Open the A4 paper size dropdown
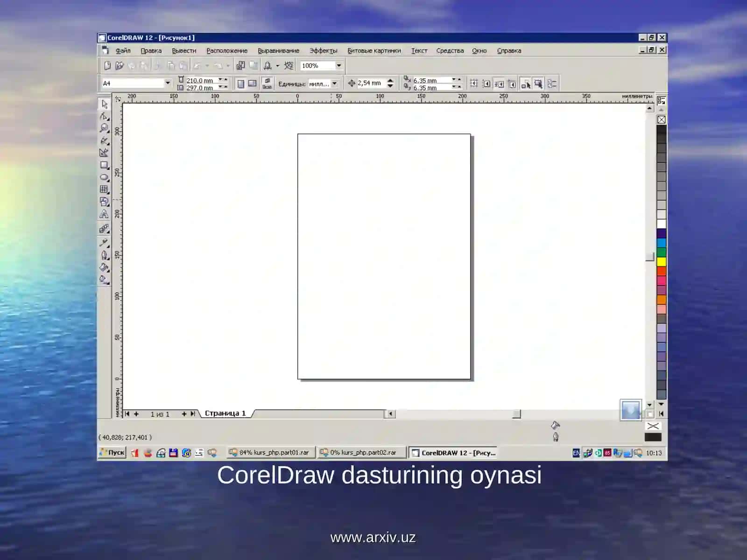Screen dimensions: 747x560 point(168,83)
